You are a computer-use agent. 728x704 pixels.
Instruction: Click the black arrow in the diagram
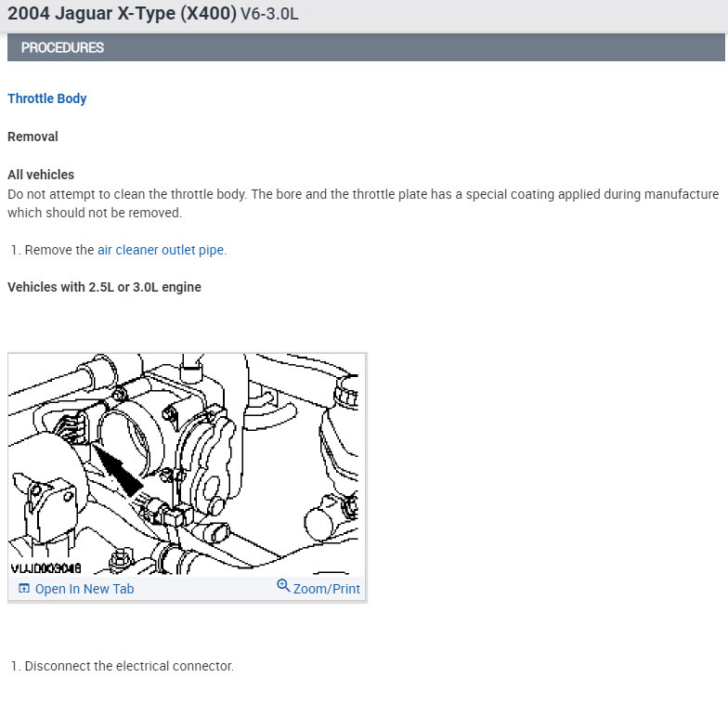[117, 470]
